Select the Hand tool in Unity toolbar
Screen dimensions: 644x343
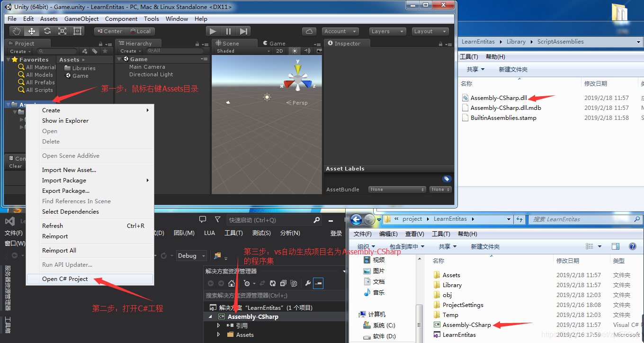(17, 31)
